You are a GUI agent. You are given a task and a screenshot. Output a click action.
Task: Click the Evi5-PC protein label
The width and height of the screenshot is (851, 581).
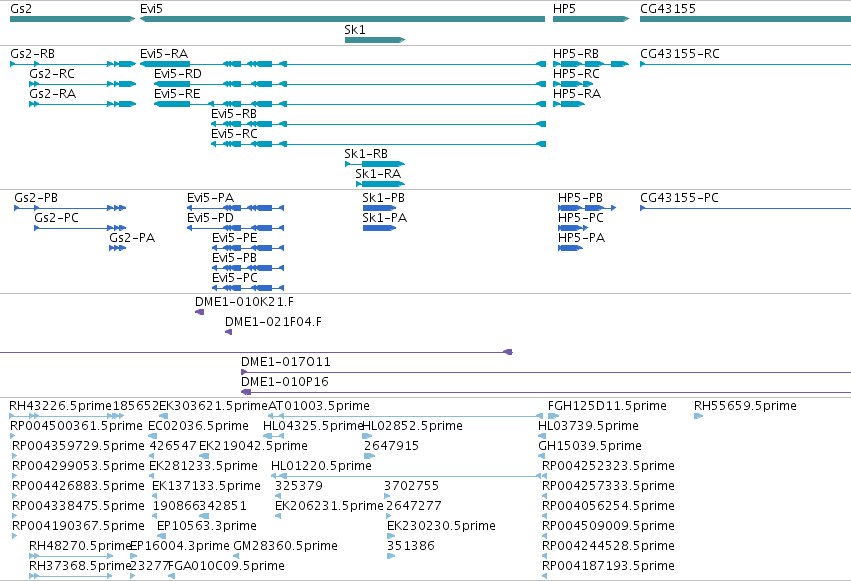235,279
